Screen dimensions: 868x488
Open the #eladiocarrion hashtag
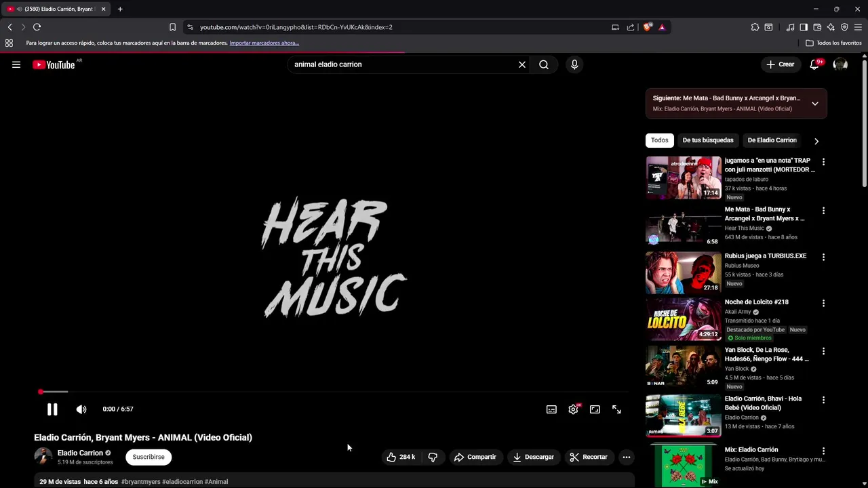[182, 482]
